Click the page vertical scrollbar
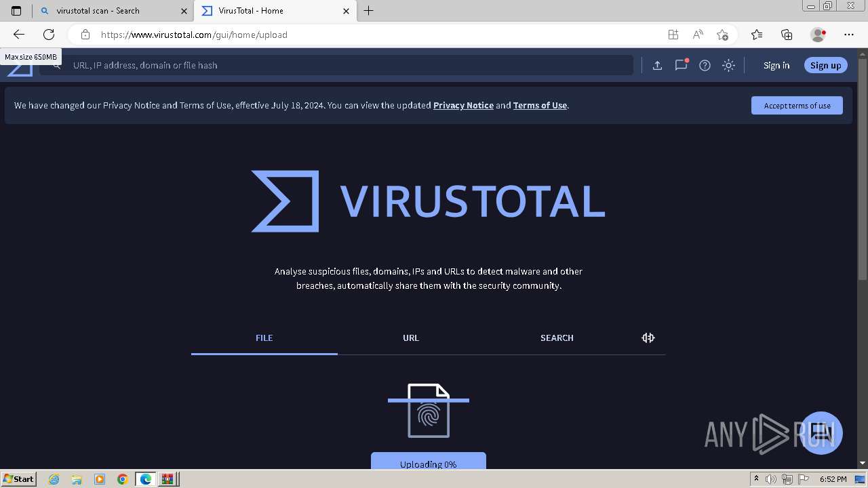868x488 pixels. [863, 169]
